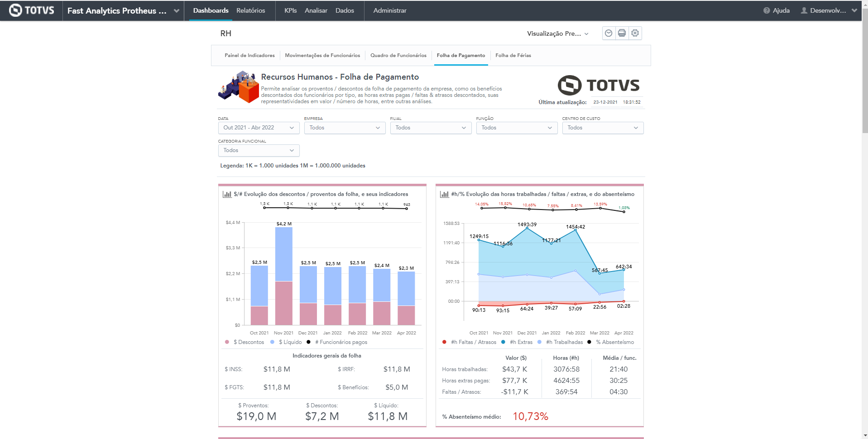Image resolution: width=868 pixels, height=439 pixels.
Task: Open the DATA period dropdown
Action: click(x=258, y=128)
